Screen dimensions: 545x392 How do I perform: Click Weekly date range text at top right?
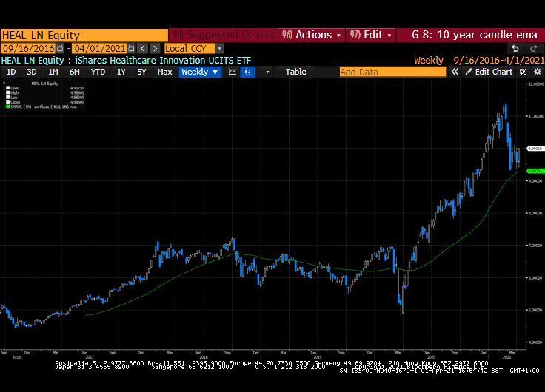(479, 61)
